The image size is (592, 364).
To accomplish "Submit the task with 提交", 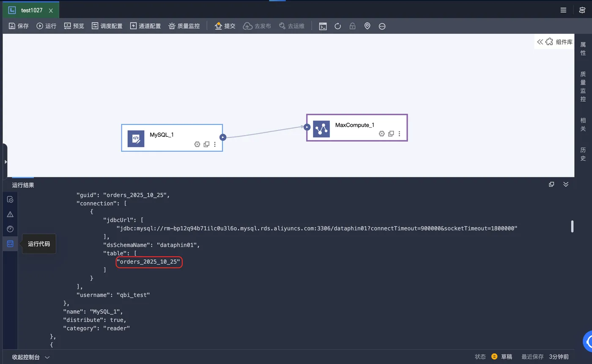I will 225,26.
